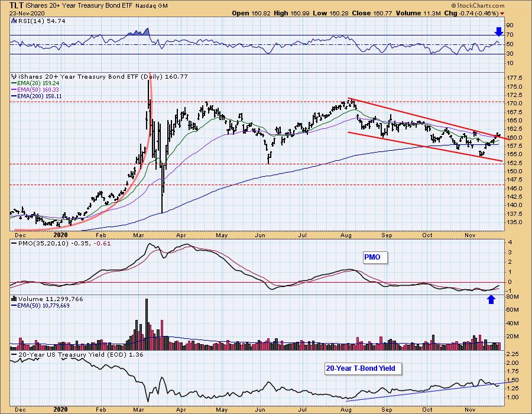Click the PMO(35,20,10) -0.35 legend
This screenshot has width=532, height=414.
(x=51, y=243)
